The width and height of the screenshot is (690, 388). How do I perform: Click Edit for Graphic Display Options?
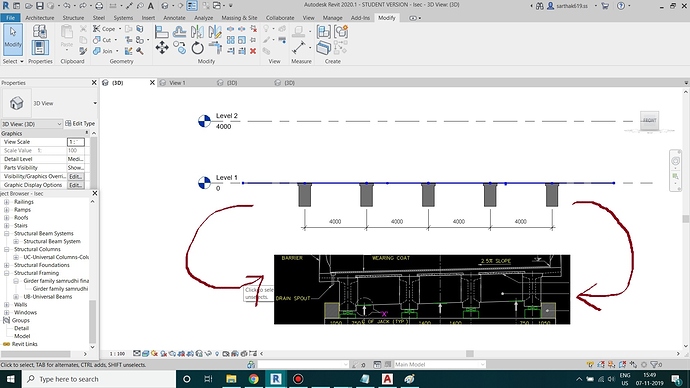point(75,185)
